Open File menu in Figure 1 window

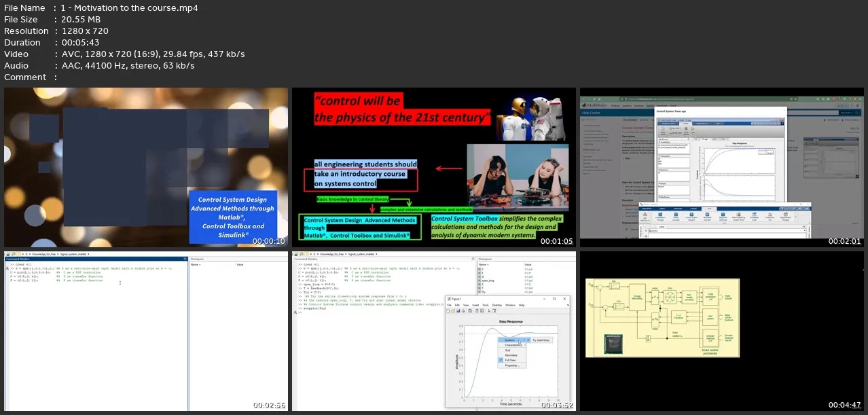(x=449, y=305)
